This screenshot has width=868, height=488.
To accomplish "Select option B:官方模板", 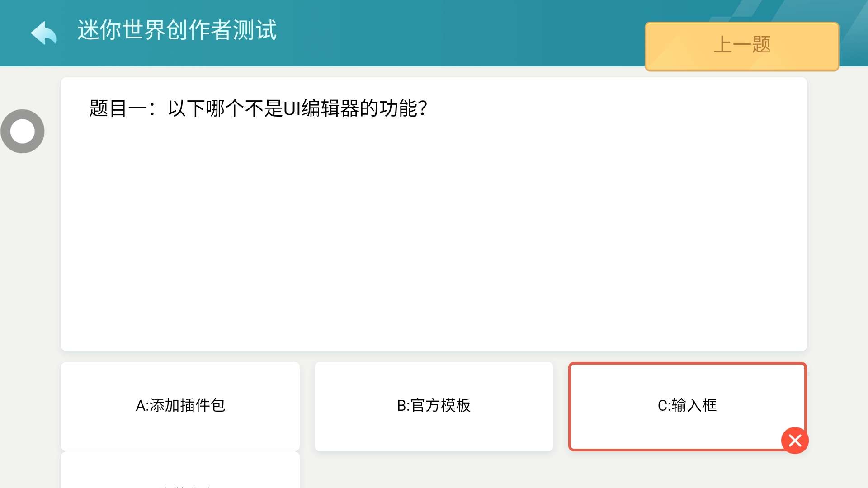I will click(434, 406).
